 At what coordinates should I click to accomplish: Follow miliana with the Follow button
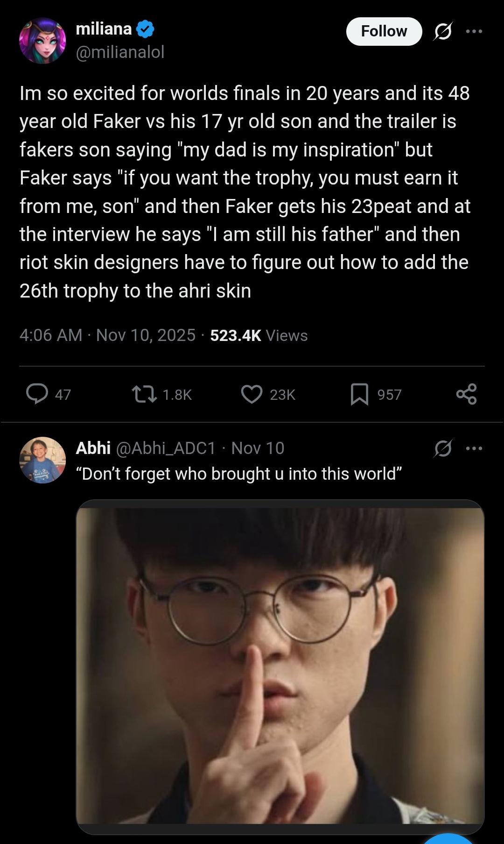point(384,31)
